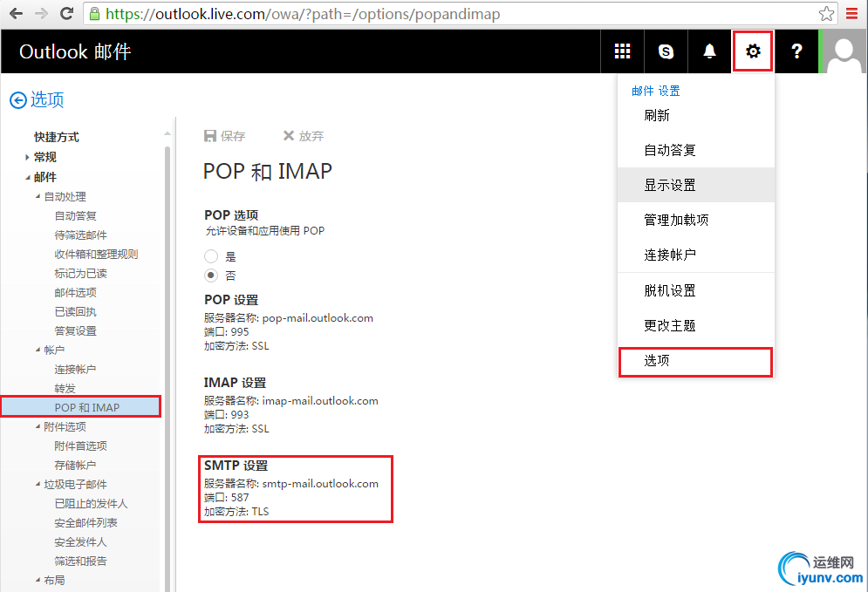Click smtp-mail.outlook.com server name text

coord(320,484)
